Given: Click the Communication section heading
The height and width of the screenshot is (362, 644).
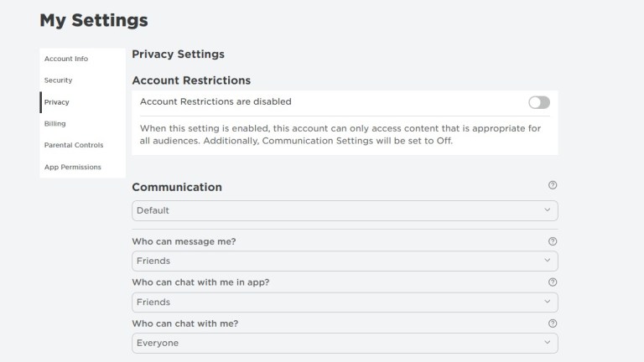Looking at the screenshot, I should (177, 188).
